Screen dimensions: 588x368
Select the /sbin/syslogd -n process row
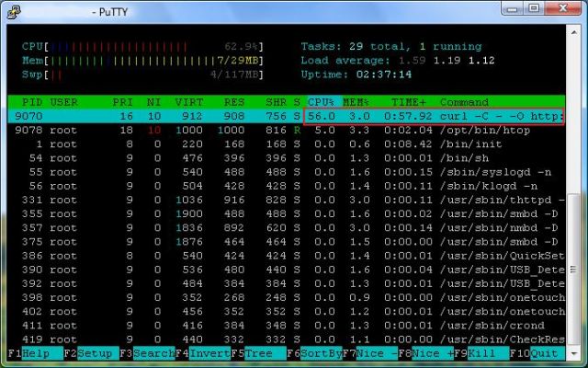pyautogui.click(x=286, y=172)
